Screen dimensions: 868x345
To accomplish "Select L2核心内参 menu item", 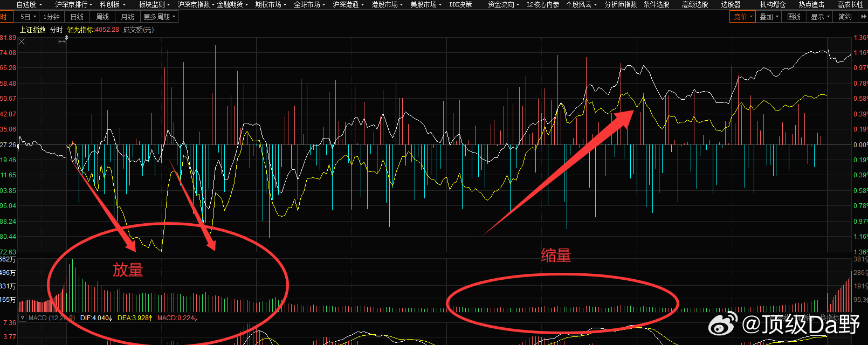I will (x=543, y=4).
